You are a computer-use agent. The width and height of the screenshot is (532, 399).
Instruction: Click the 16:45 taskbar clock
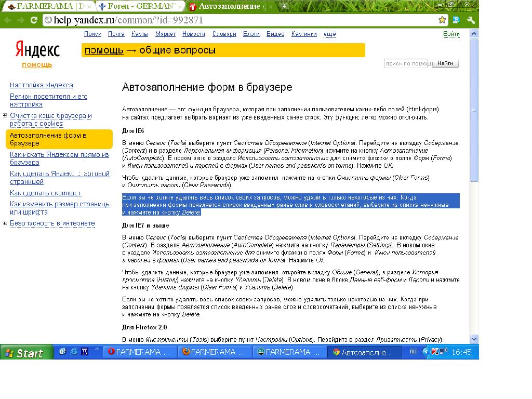pyautogui.click(x=461, y=352)
